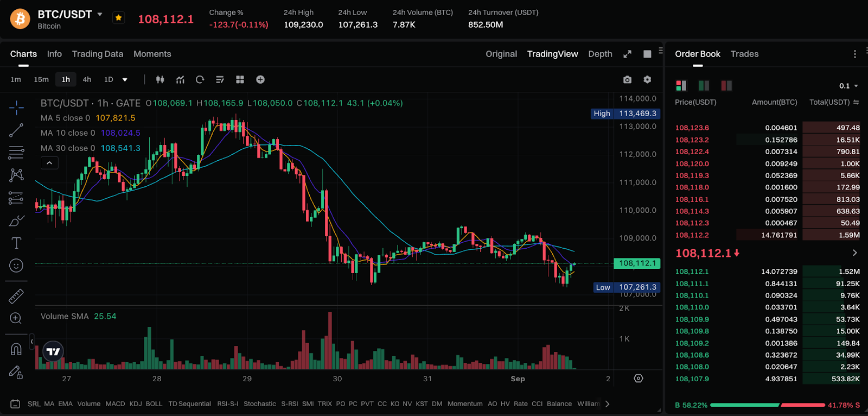868x416 pixels.
Task: Switch to the Trades tab
Action: [x=744, y=54]
